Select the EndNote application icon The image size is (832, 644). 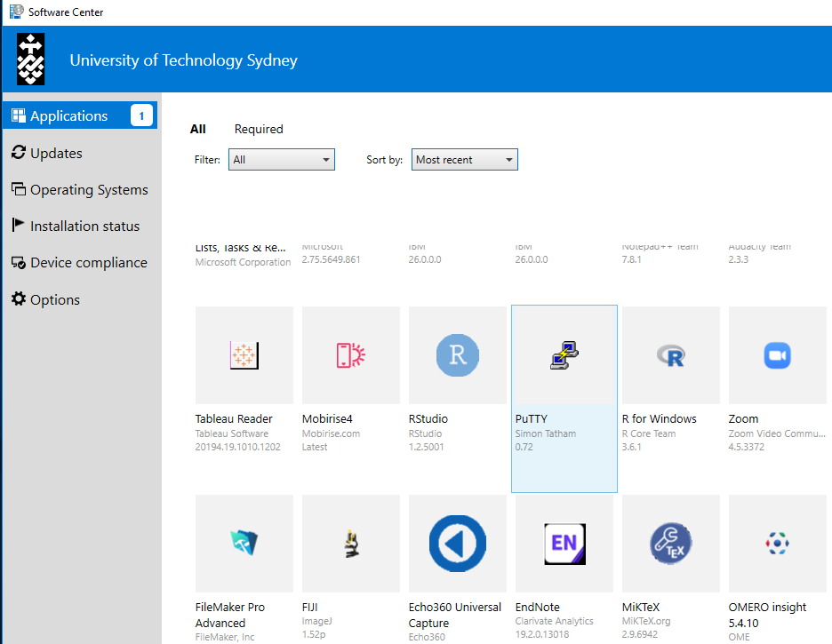[x=564, y=544]
